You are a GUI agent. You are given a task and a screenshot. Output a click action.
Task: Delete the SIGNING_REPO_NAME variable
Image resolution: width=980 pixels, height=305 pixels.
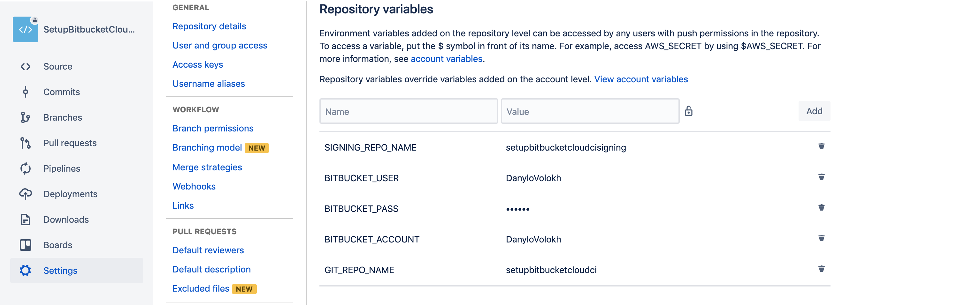[x=821, y=147]
